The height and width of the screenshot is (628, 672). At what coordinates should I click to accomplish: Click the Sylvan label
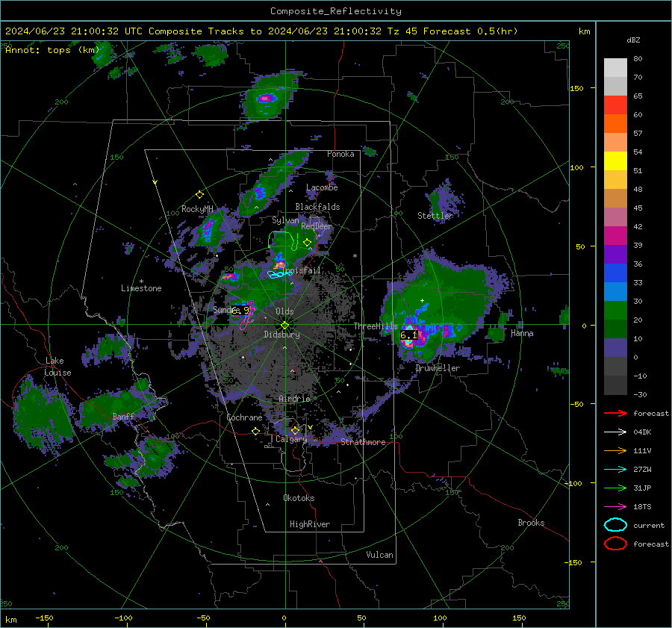tap(285, 220)
